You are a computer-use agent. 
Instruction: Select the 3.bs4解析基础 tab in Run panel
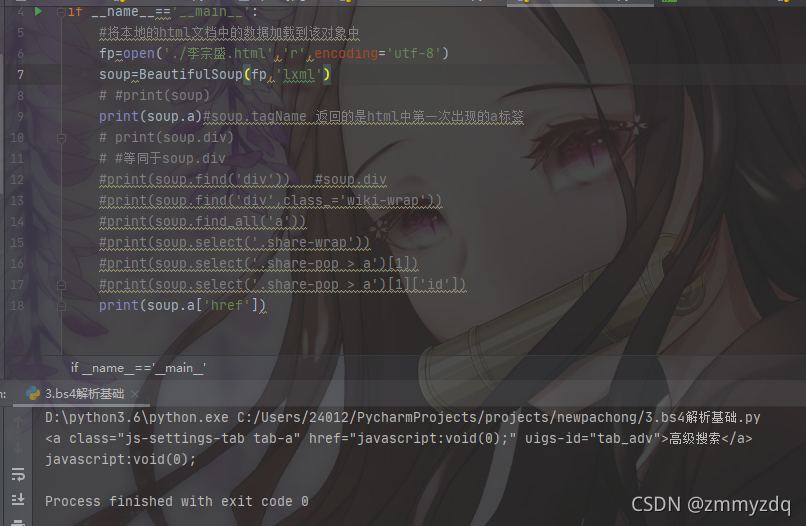tap(84, 394)
